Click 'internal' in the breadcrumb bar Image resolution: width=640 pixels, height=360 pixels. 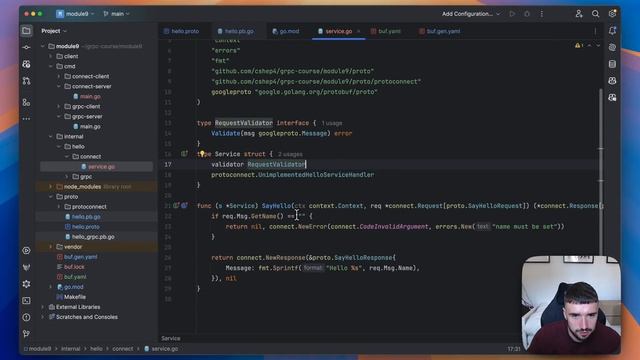pyautogui.click(x=71, y=349)
